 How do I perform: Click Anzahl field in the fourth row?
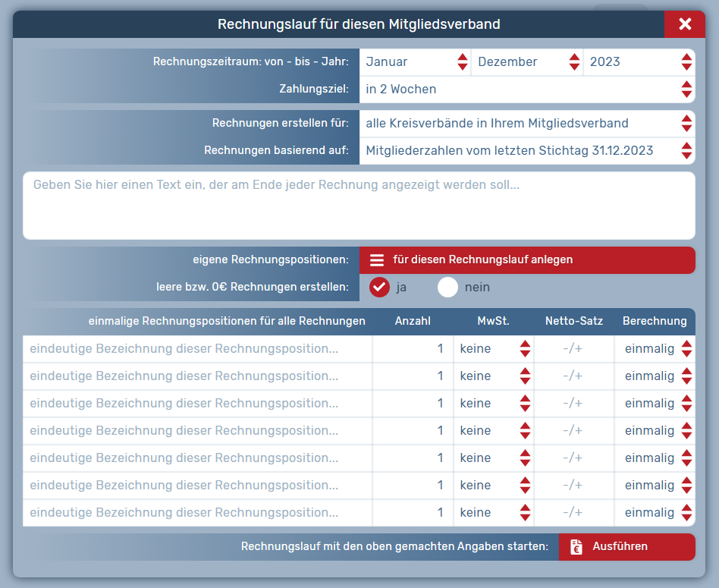coord(412,431)
